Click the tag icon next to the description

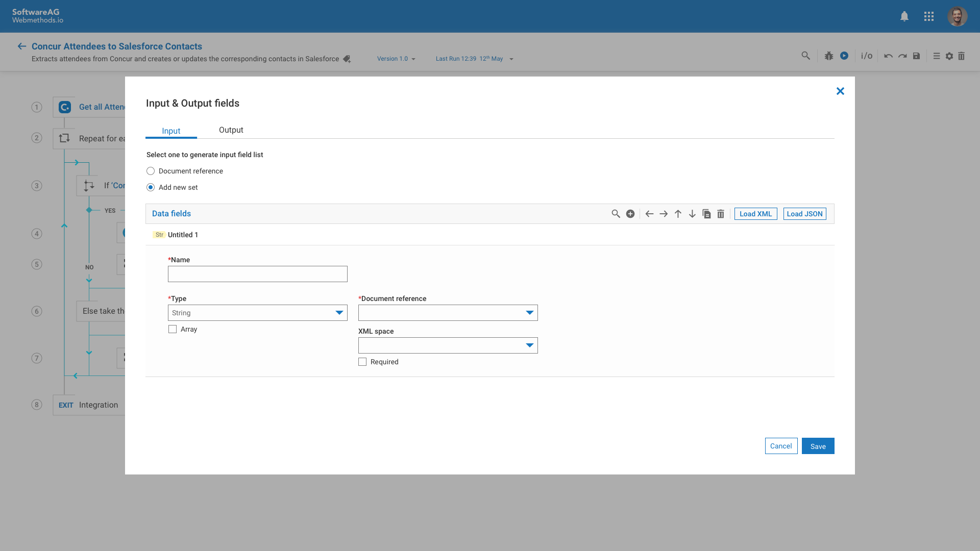[347, 59]
